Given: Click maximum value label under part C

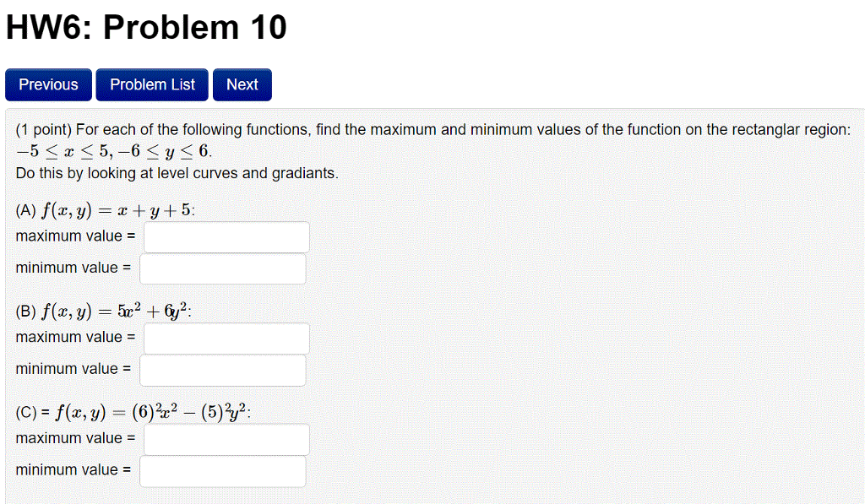Looking at the screenshot, I should 74,438.
